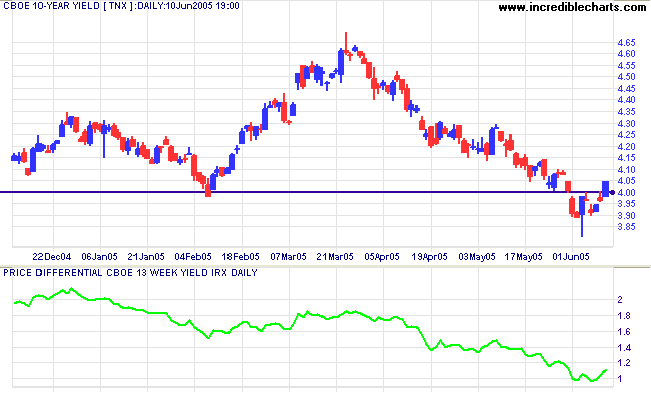The image size is (651, 395).
Task: Click the 4.30 yield axis value
Action: (x=626, y=123)
